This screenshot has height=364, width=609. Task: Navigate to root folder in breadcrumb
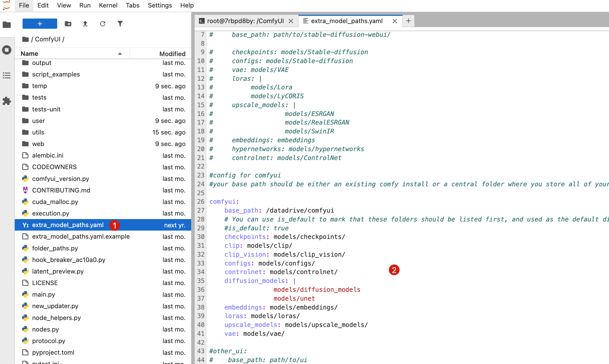click(26, 39)
